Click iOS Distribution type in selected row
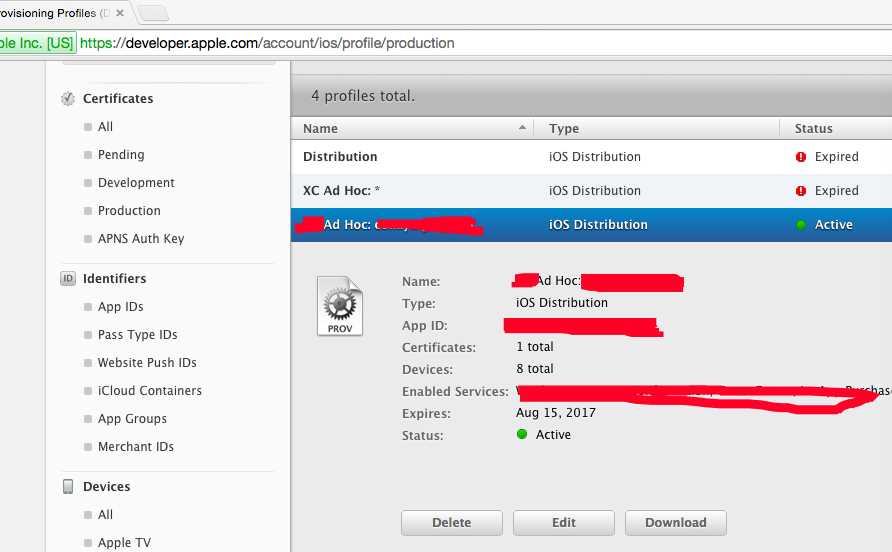The width and height of the screenshot is (892, 552). click(598, 225)
